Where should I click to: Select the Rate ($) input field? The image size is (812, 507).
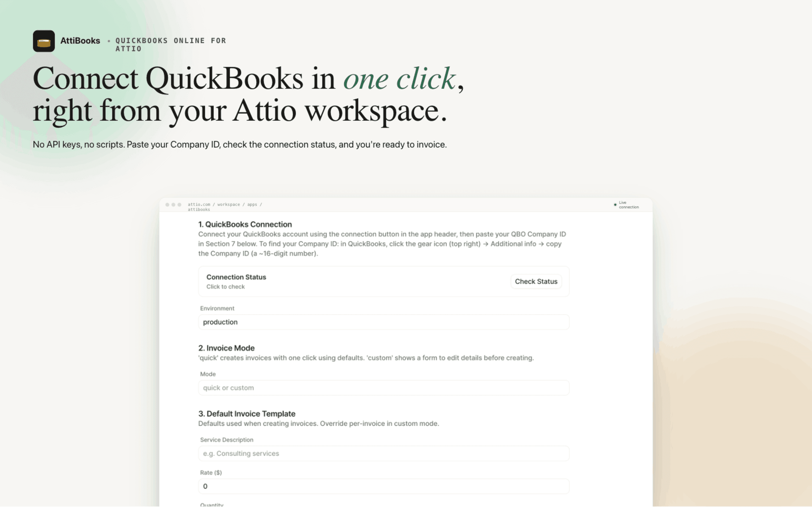(x=383, y=486)
